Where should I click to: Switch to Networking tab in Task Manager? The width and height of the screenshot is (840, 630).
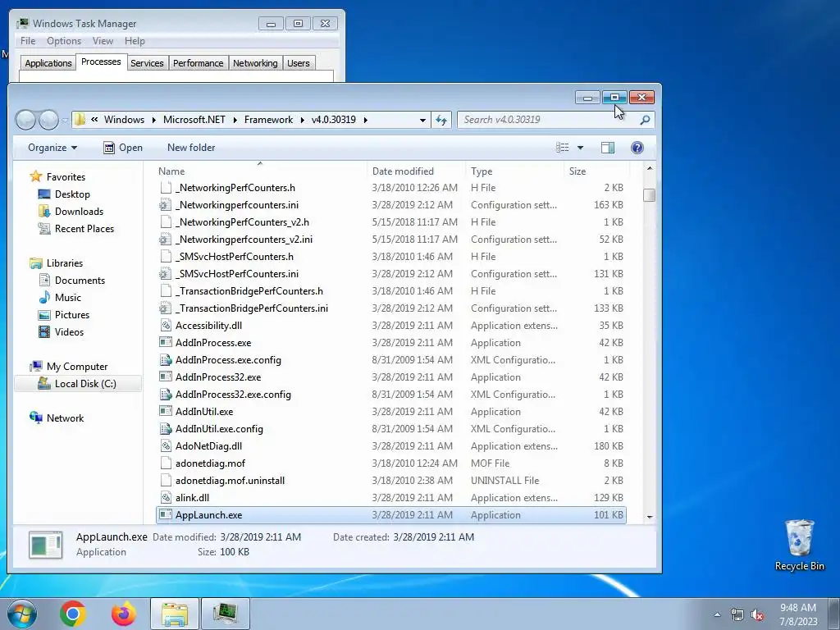point(255,63)
